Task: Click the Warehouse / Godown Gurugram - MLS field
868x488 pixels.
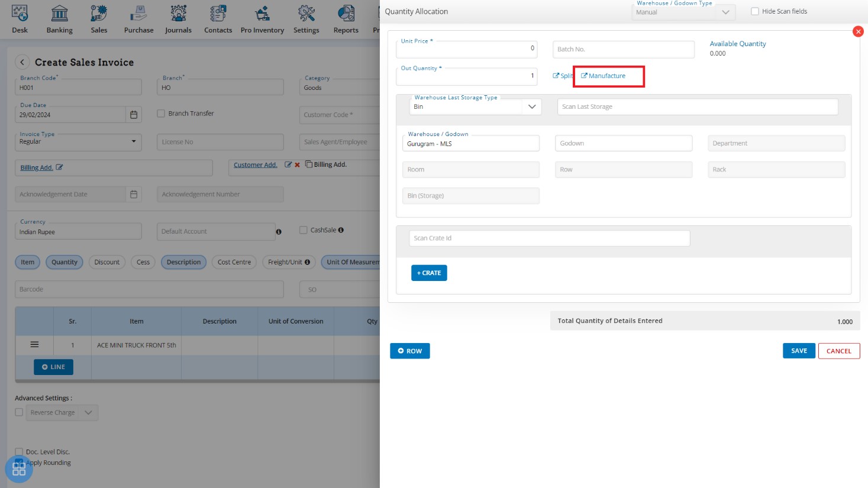Action: 470,143
